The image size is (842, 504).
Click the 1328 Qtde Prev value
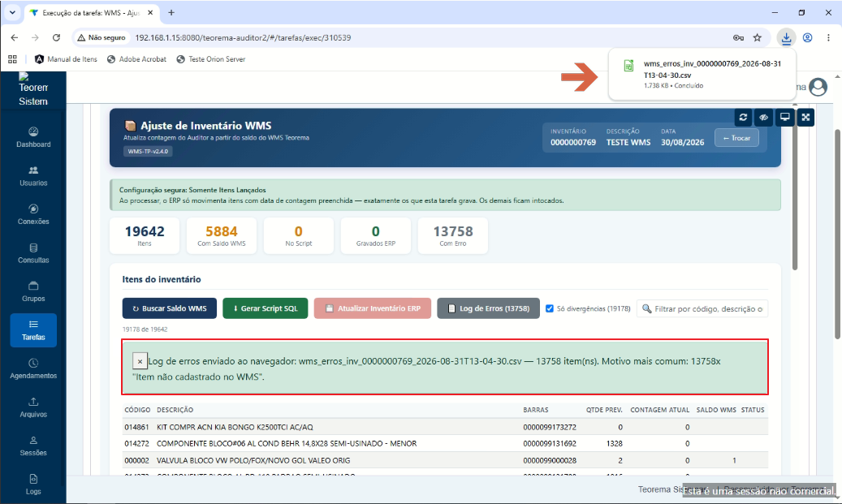coord(615,444)
